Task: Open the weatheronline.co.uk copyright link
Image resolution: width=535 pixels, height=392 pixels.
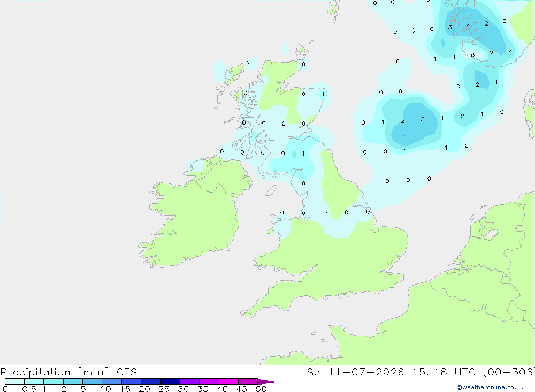Action: [490, 387]
